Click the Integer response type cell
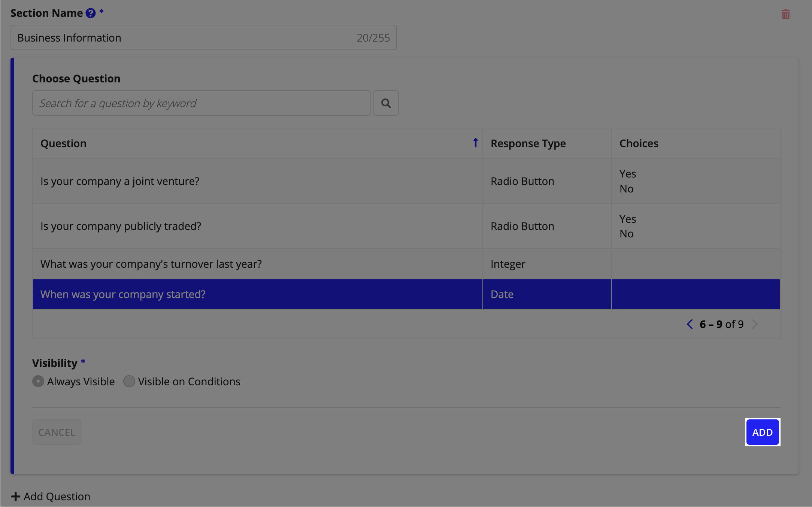Screen dimensions: 812x507 547,264
